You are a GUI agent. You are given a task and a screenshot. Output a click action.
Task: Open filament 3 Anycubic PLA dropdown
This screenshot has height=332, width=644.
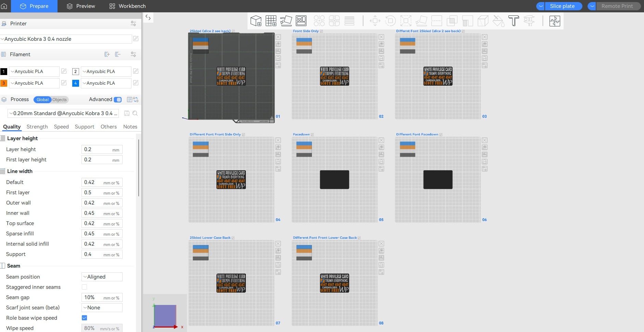click(34, 83)
